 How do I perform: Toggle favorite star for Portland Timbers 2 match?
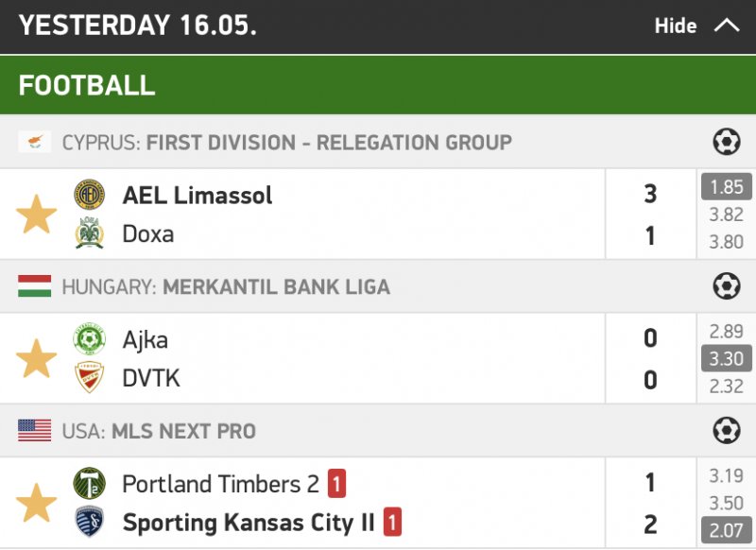pyautogui.click(x=37, y=504)
